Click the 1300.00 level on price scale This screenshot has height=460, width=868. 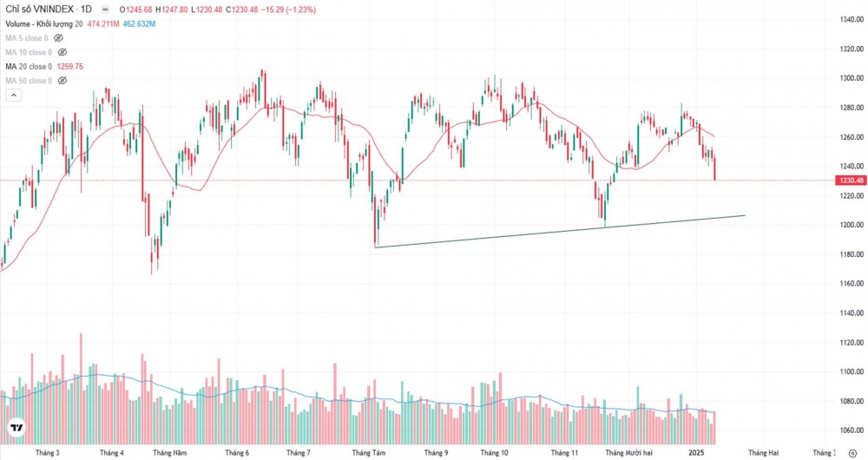click(850, 78)
